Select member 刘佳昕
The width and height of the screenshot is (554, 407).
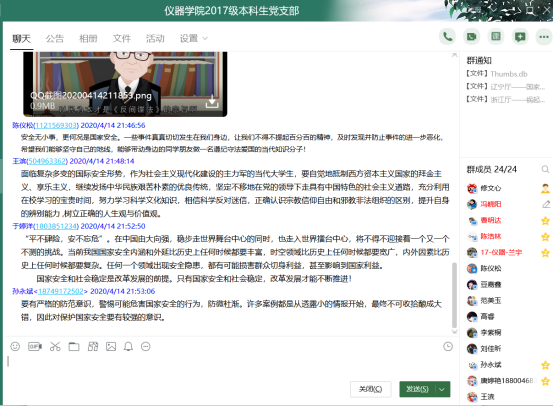click(490, 349)
